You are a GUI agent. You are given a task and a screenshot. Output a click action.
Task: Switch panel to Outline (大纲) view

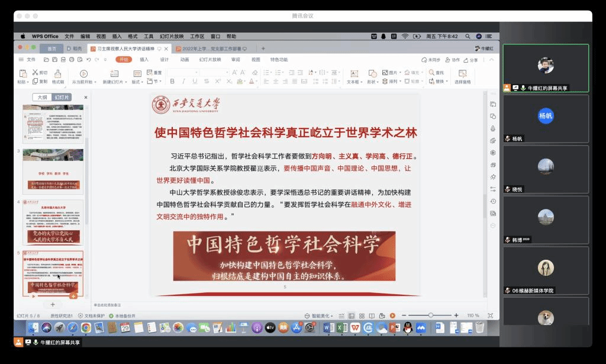tap(43, 97)
